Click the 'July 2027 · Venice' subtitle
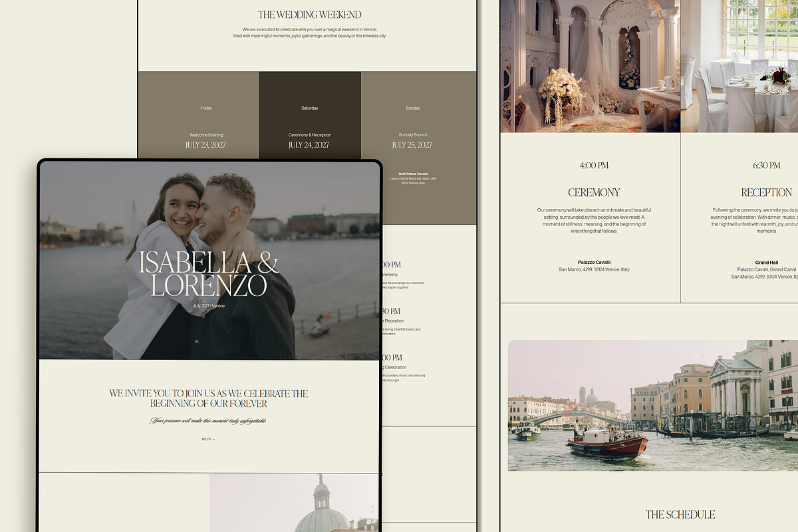Screen dimensions: 798x532 tap(209, 306)
